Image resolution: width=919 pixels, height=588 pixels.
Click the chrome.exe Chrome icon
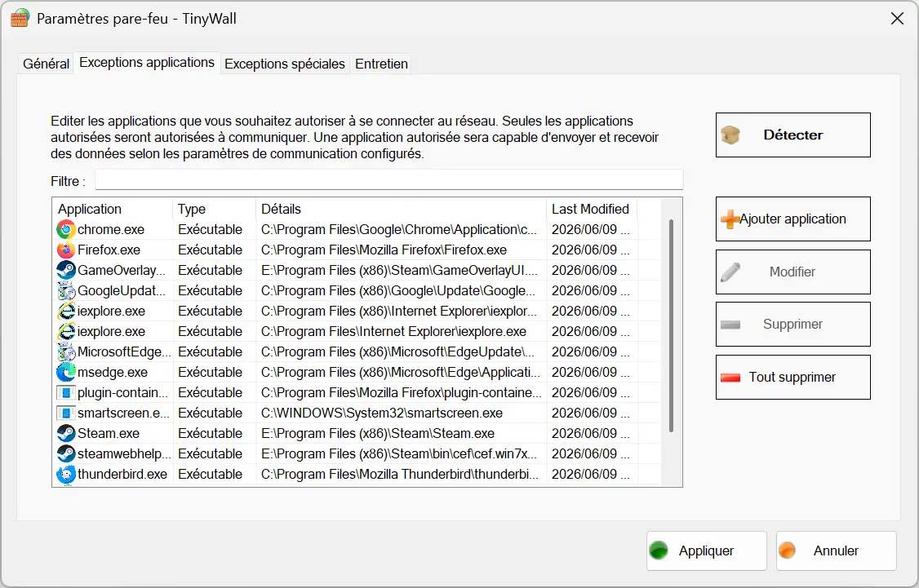coord(66,230)
